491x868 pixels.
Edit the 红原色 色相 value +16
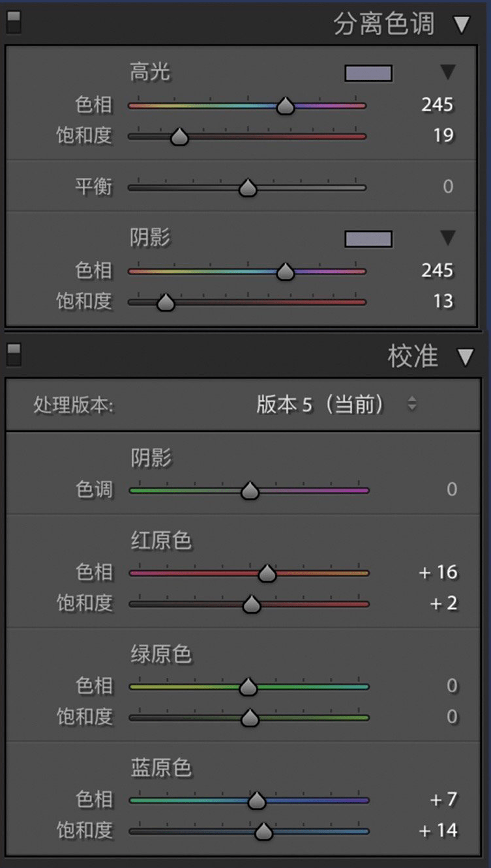click(x=438, y=572)
